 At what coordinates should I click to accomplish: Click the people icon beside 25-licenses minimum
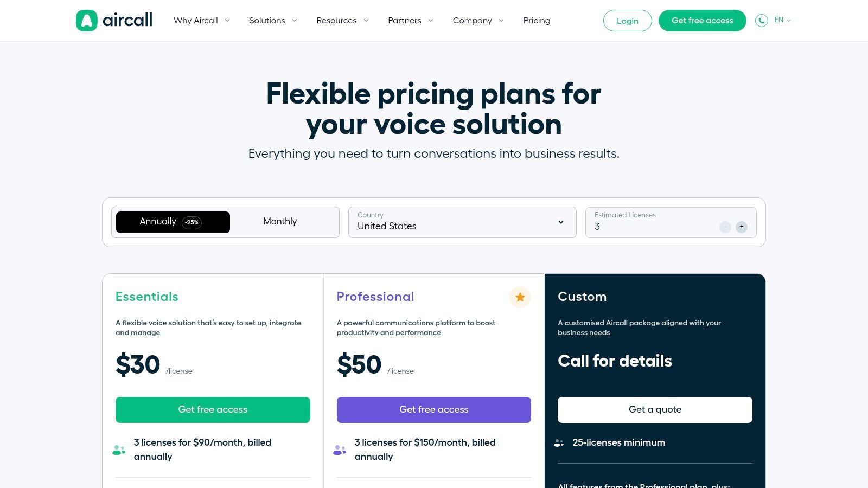559,443
